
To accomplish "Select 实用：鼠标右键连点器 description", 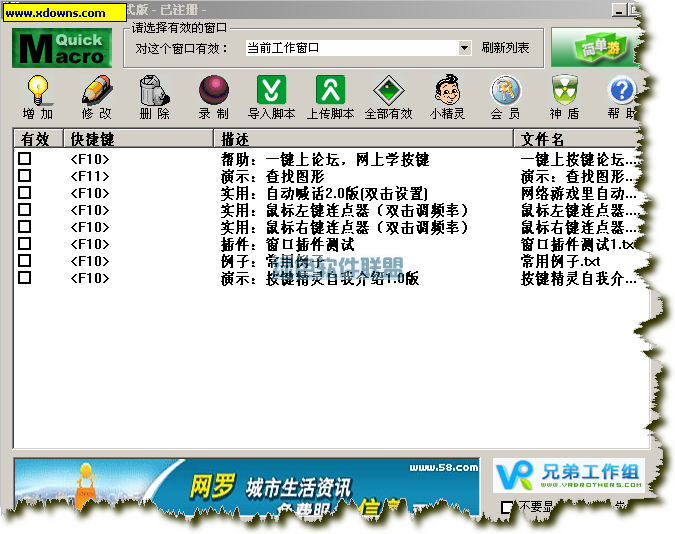I will [344, 227].
